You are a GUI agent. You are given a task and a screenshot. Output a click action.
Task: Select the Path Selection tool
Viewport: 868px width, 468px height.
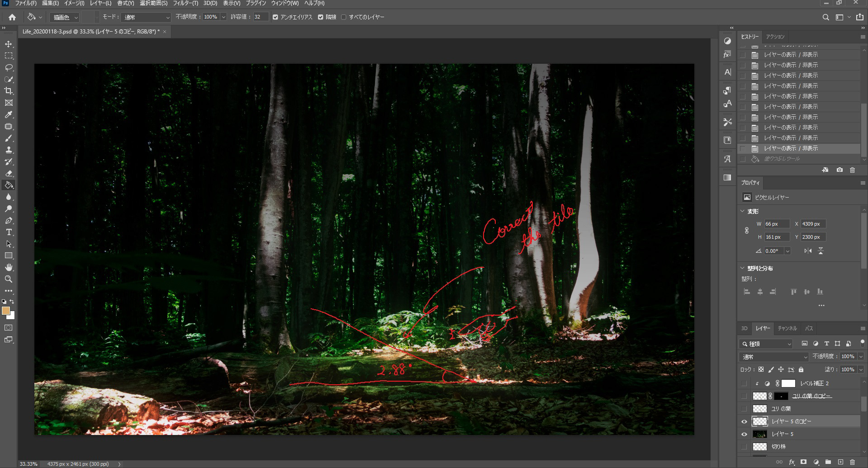[9, 244]
